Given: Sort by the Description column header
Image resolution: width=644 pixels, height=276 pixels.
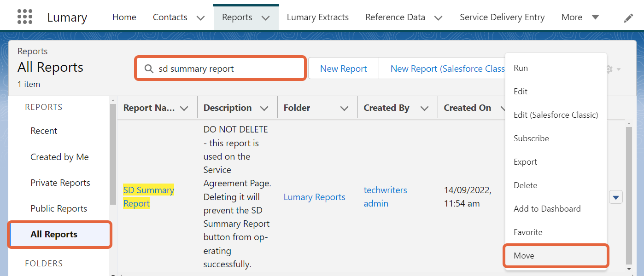Looking at the screenshot, I should coord(228,108).
